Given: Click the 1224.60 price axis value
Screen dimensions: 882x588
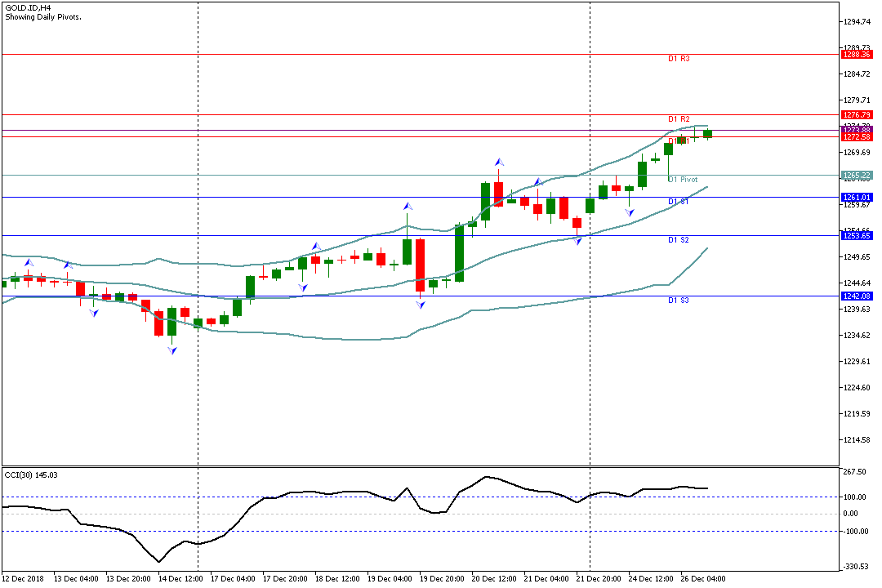Looking at the screenshot, I should pos(857,388).
